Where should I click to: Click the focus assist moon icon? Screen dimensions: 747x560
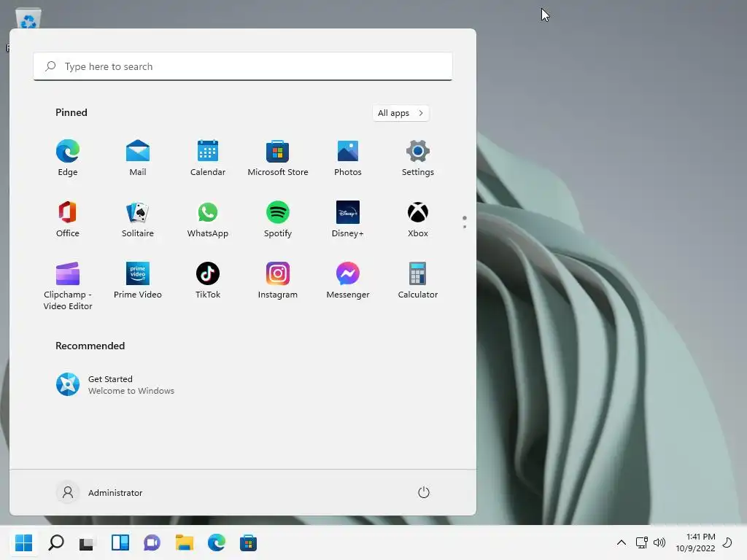pos(727,542)
